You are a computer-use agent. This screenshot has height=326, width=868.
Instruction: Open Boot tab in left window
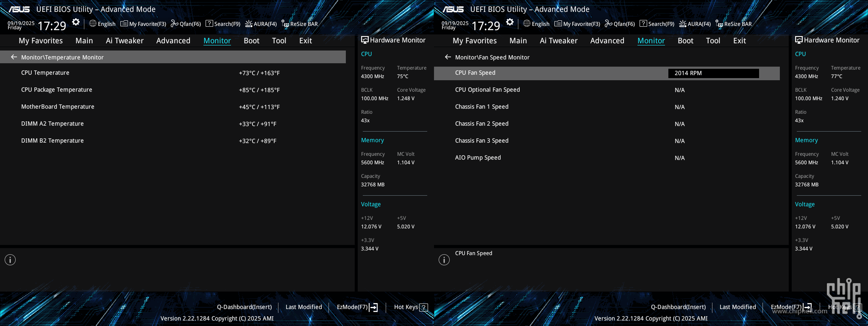coord(251,41)
